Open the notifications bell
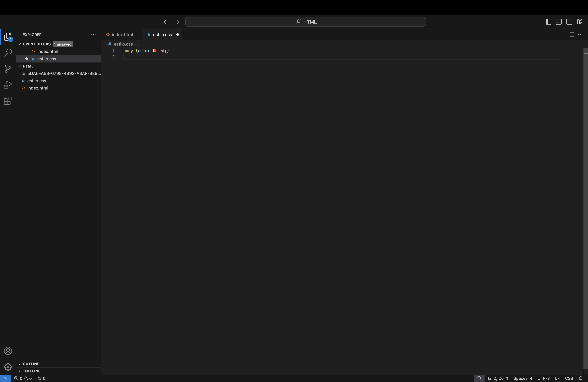Viewport: 588px width, 382px height. 581,378
